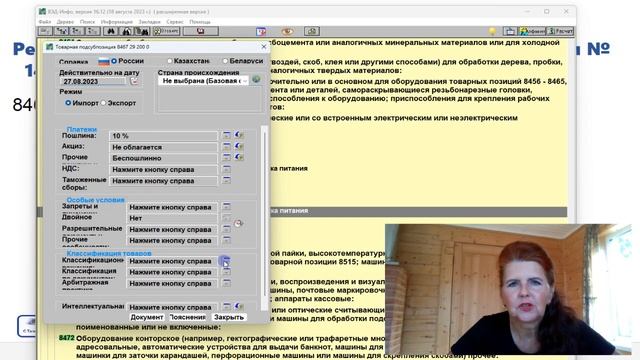Close the Товарная подсубпозиция dialog
640x360 pixels.
point(264,47)
